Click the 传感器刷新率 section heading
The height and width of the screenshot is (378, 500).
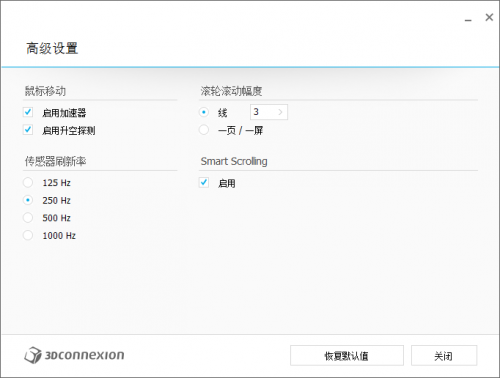[x=55, y=161]
